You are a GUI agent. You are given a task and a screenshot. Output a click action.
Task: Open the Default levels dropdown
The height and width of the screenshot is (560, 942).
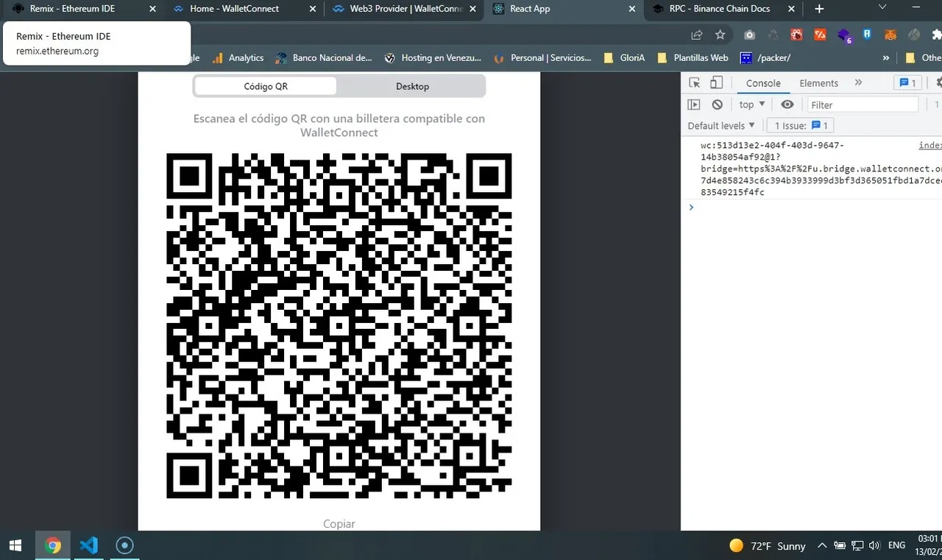(x=721, y=125)
